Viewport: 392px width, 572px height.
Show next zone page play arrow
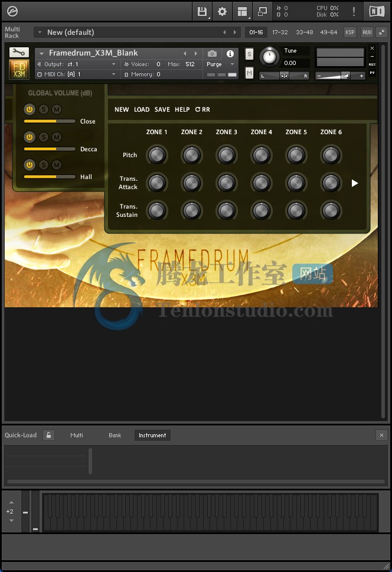click(355, 183)
